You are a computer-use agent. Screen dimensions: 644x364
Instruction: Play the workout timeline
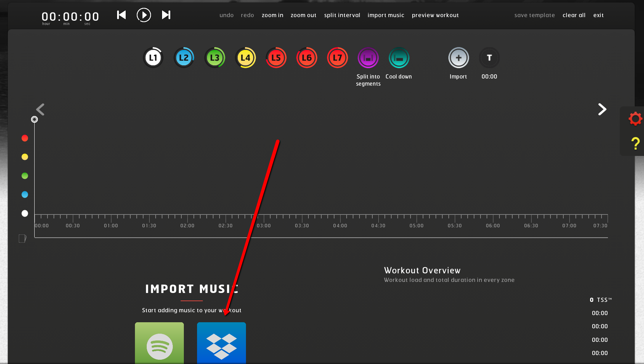click(144, 15)
